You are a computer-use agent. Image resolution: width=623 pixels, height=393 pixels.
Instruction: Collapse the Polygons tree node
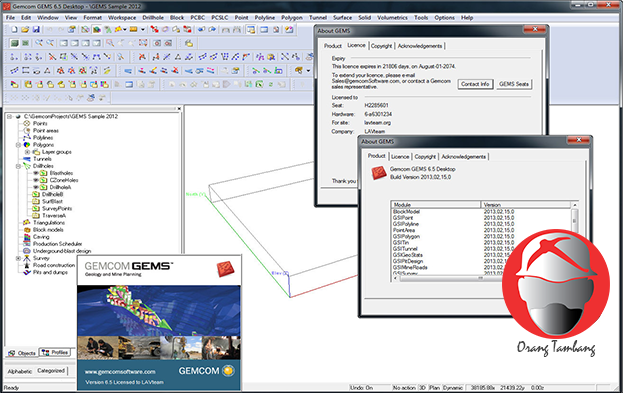pos(18,145)
